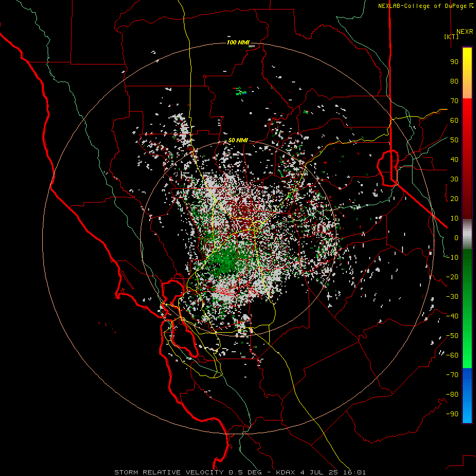This screenshot has width=476, height=476.
Task: Select the 100 NMI range ring label
Action: coord(238,42)
